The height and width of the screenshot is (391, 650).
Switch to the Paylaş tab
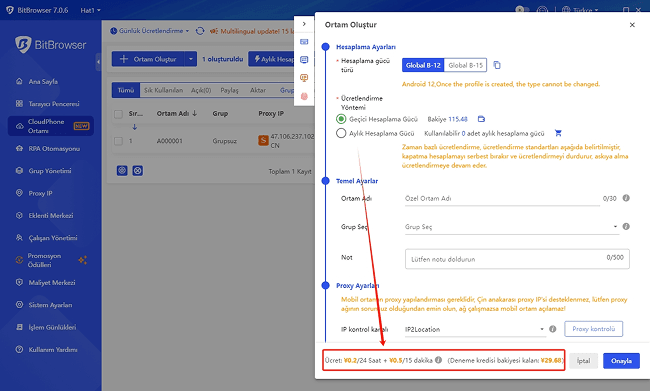point(229,90)
